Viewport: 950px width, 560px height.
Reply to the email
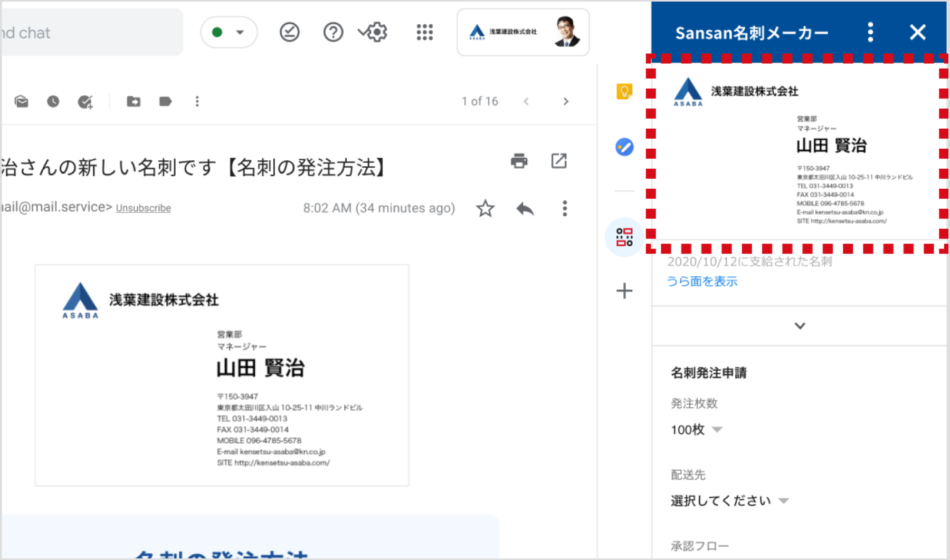[x=525, y=208]
